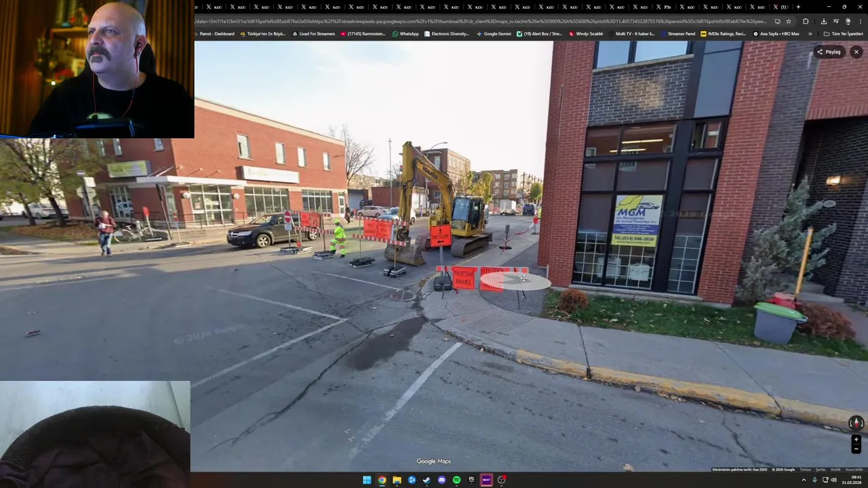
Task: Open the IMDb: Ratings, Revi... bookmark
Action: (724, 34)
